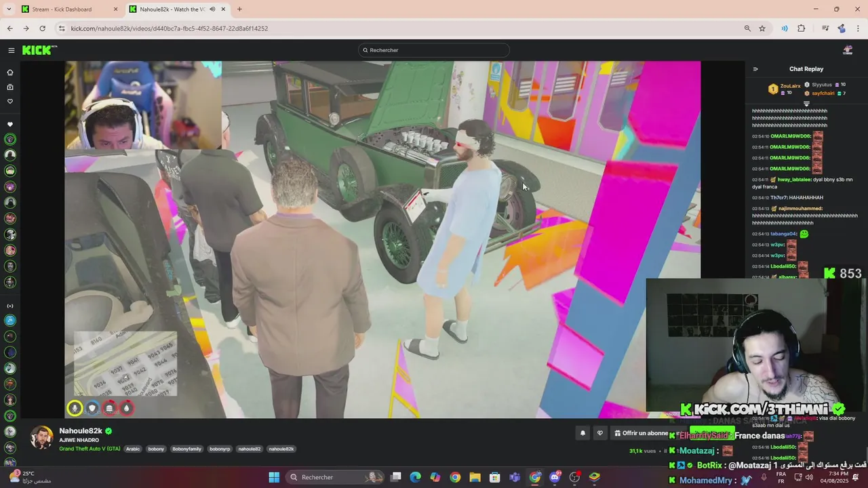Reload the page
The width and height of the screenshot is (868, 488).
click(42, 28)
